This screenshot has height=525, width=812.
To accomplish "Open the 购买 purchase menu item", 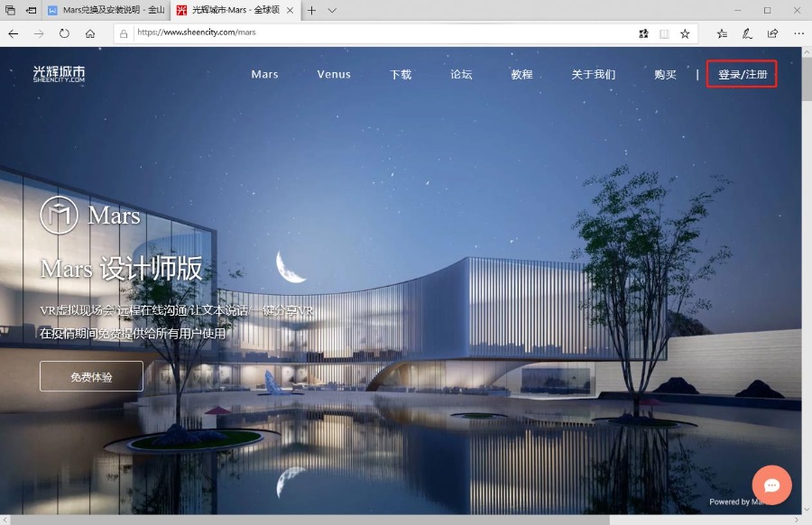I will click(x=665, y=75).
